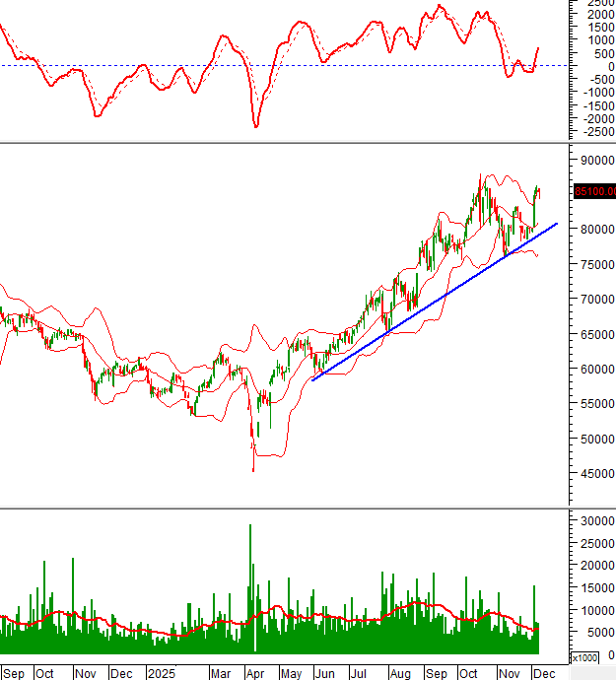The height and width of the screenshot is (680, 616).
Task: Click the Mar label on the time axis
Action: pos(221,673)
